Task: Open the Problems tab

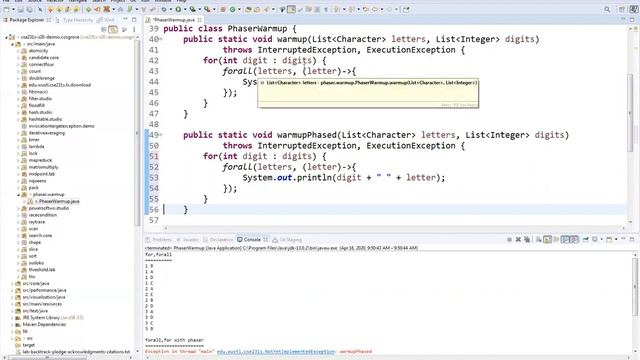Action: pos(159,240)
